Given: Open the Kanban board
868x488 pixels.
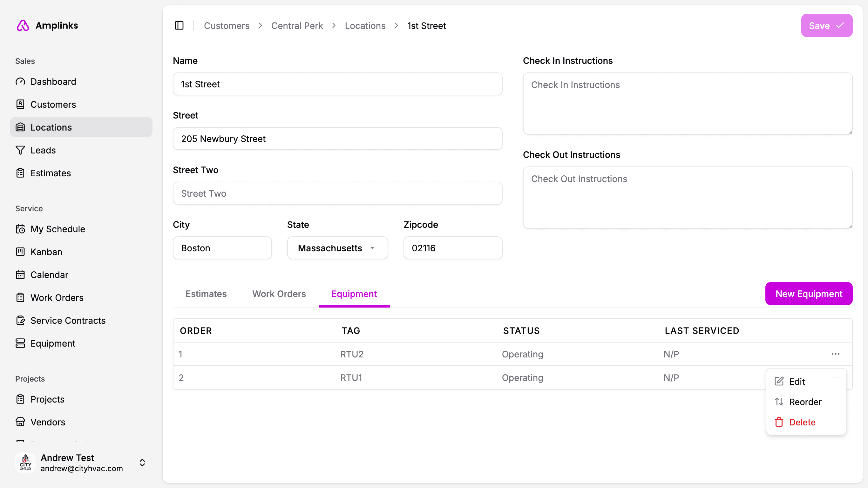Looking at the screenshot, I should pos(46,252).
